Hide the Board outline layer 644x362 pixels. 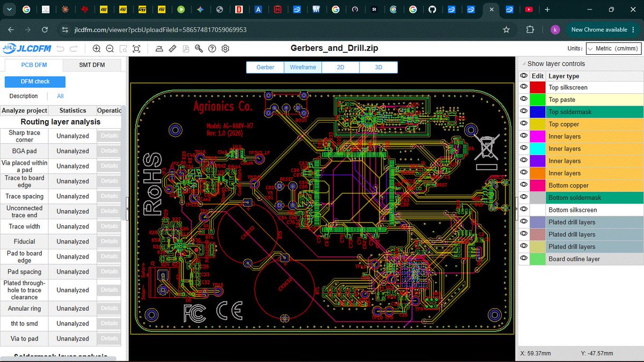(523, 259)
